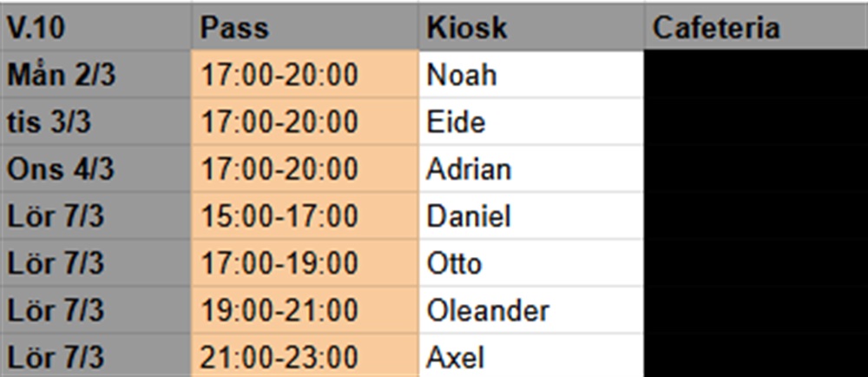Select the Mån 2/3 date cell
868x377 pixels.
[95, 75]
